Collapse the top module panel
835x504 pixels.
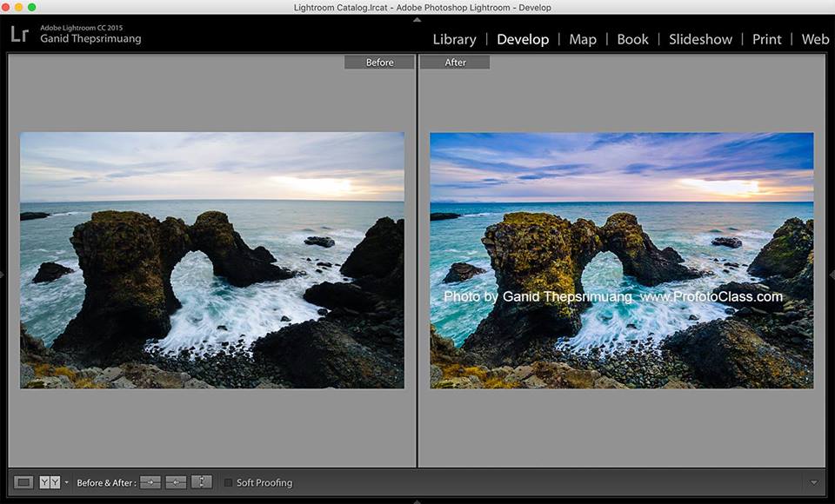(417, 19)
